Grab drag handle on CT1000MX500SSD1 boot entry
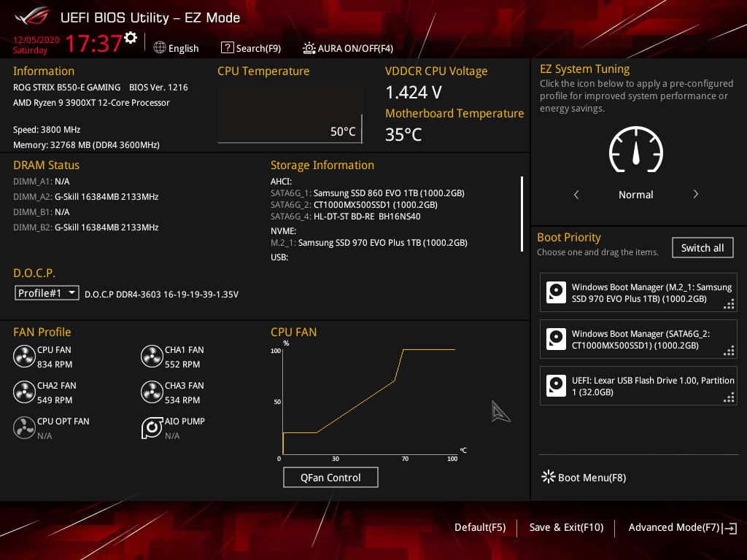 pyautogui.click(x=729, y=351)
